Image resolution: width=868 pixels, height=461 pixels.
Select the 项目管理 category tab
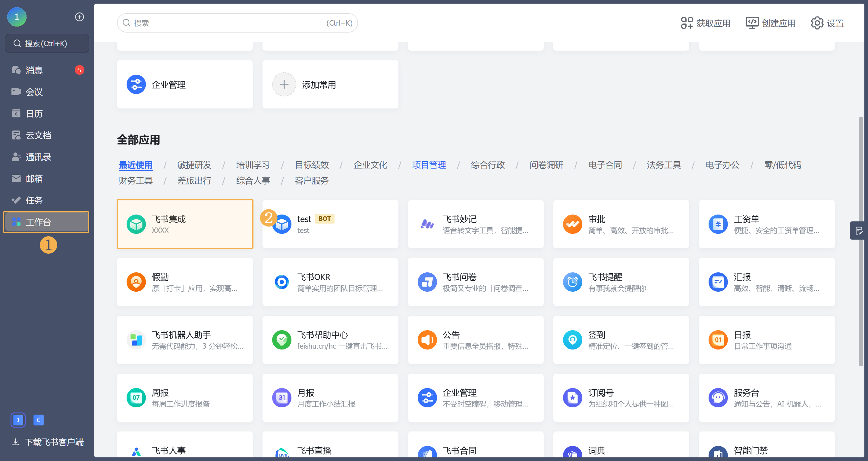point(429,165)
